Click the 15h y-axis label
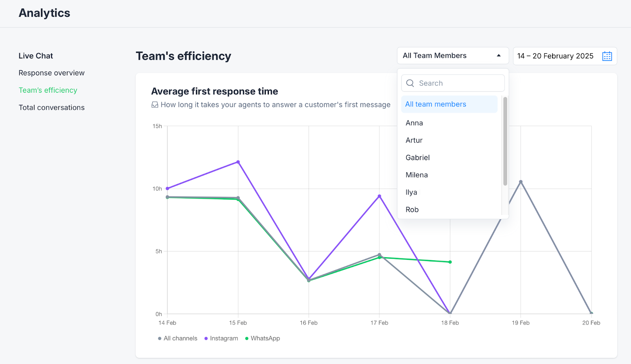This screenshot has height=364, width=631. 157,126
